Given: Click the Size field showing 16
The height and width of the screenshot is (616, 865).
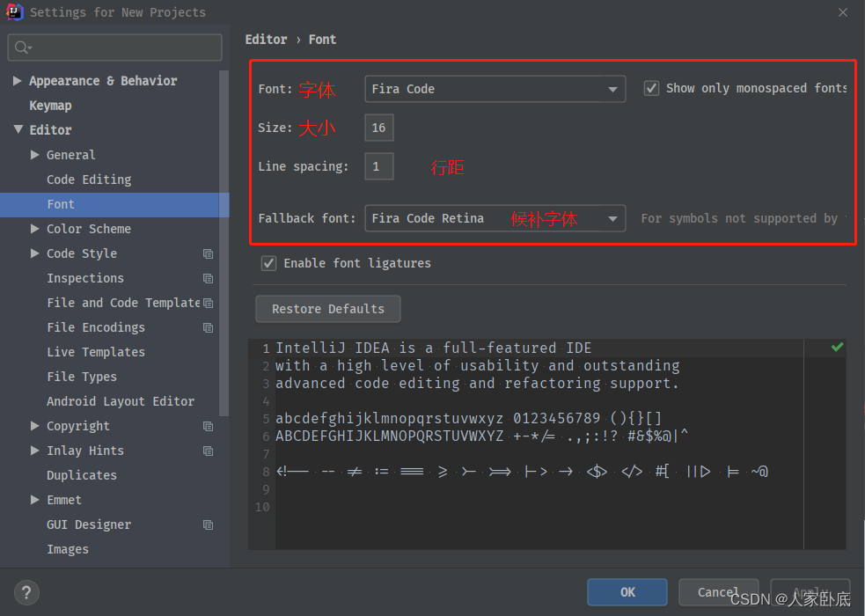Looking at the screenshot, I should 379,128.
